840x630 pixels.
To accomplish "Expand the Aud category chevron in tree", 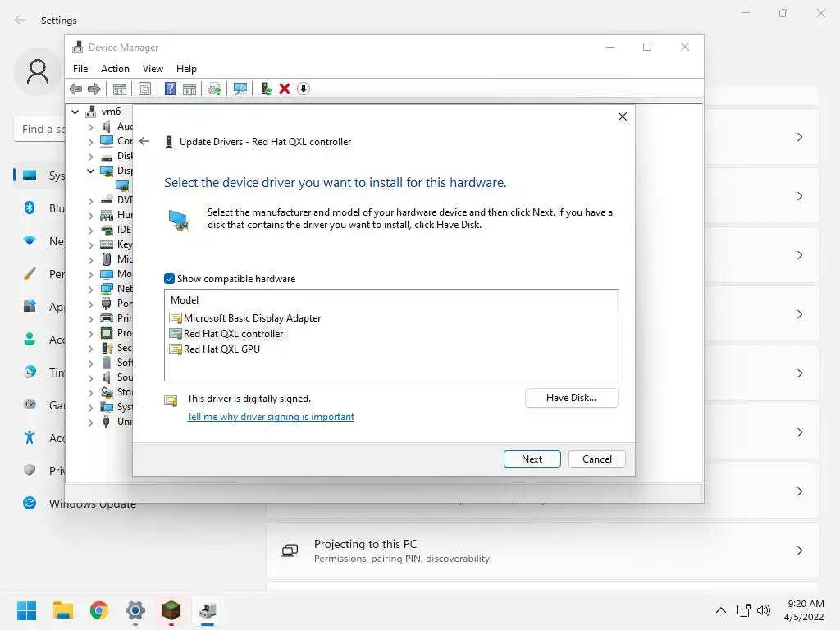I will tap(90, 127).
